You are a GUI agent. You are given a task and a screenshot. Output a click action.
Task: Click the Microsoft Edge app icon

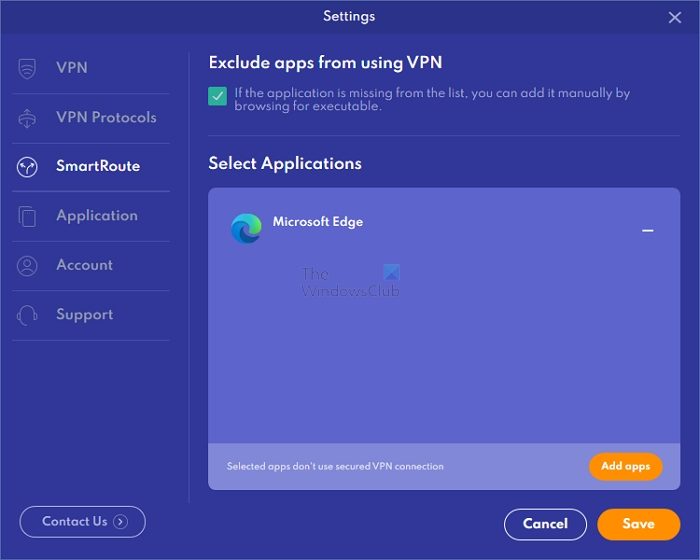point(246,229)
